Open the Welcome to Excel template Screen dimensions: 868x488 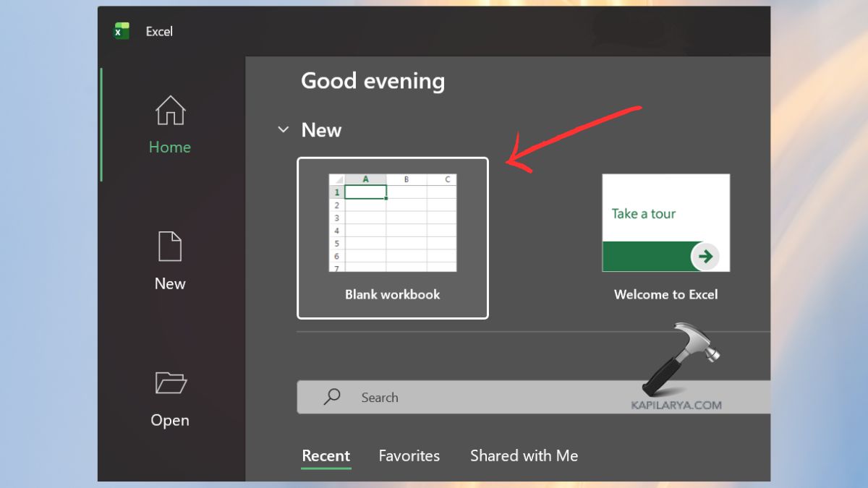tap(665, 224)
